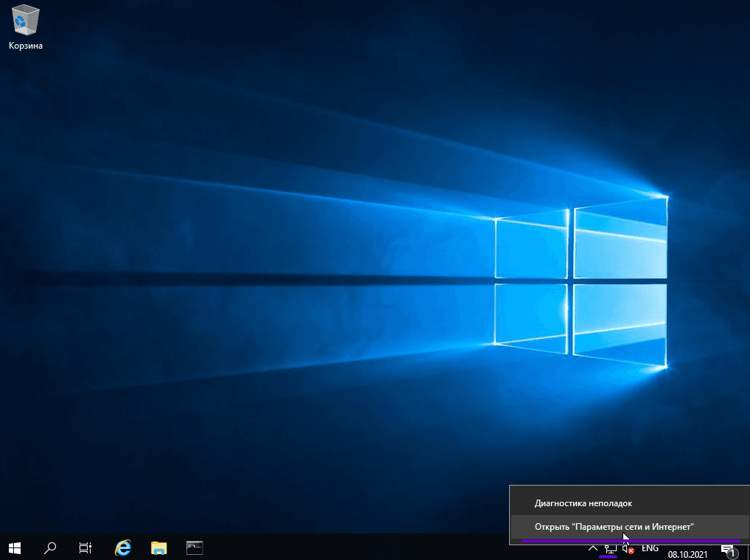Launch Internet Explorer from the taskbar
The image size is (750, 560).
[122, 547]
